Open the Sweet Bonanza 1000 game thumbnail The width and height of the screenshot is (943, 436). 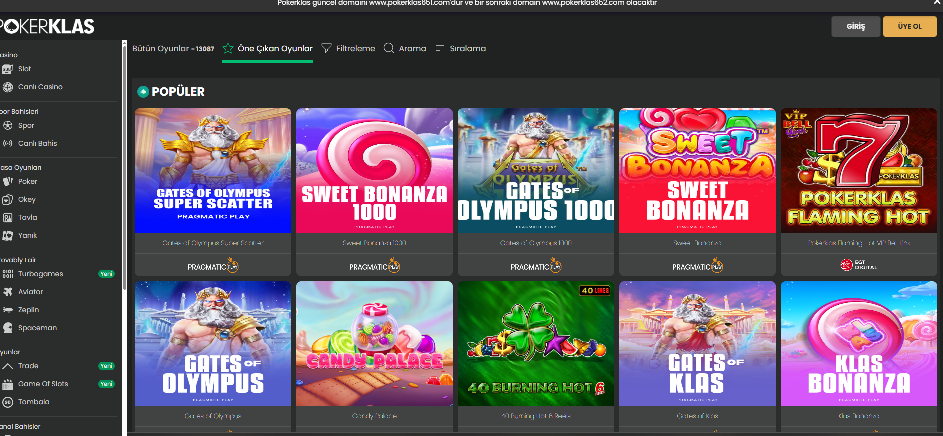tap(374, 170)
